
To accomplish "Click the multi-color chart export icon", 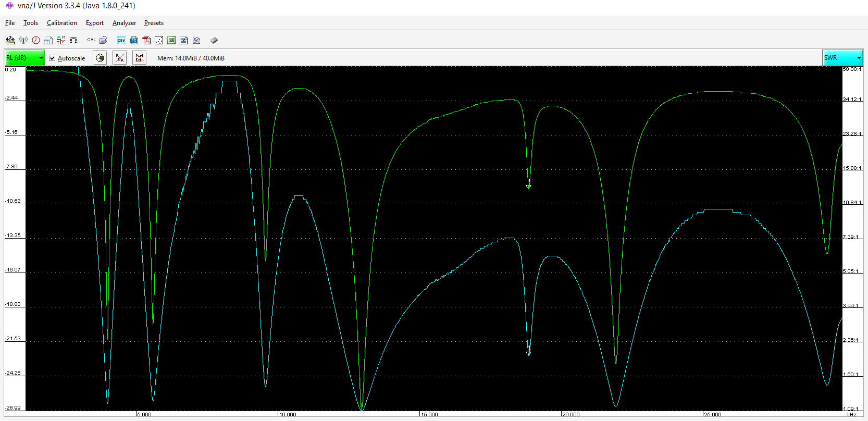I will [x=196, y=40].
